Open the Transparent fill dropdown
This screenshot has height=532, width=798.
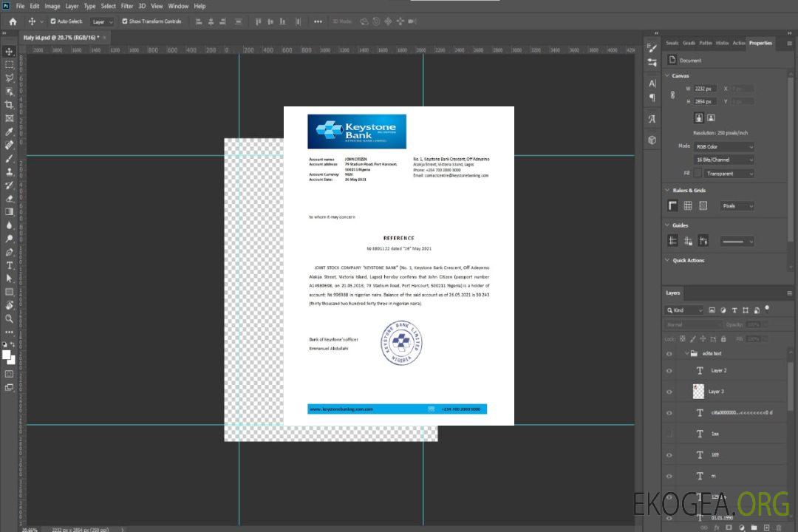(729, 174)
